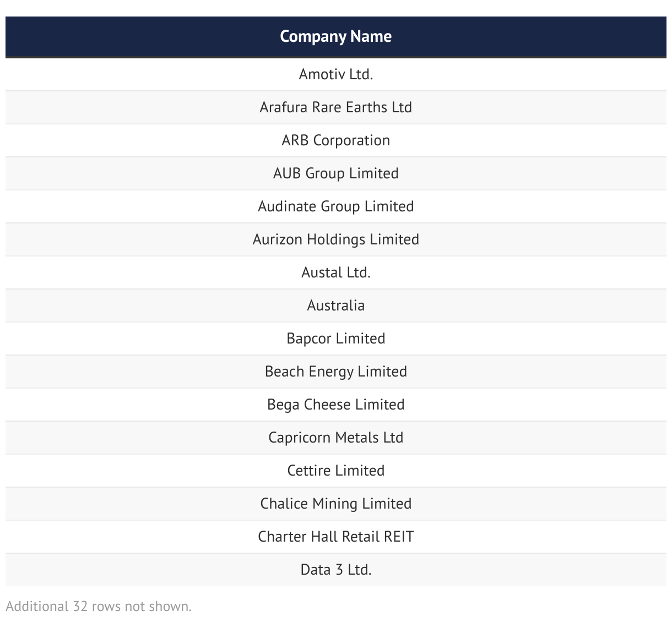
Task: Click the word 'Company' in the header
Action: pyautogui.click(x=313, y=36)
